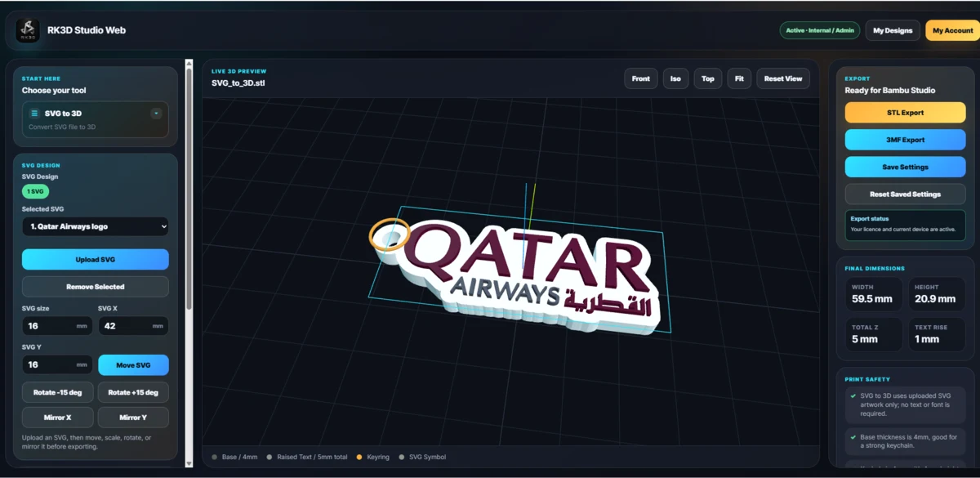This screenshot has height=478, width=980.
Task: Click Rotate +15 deg button
Action: tap(133, 392)
